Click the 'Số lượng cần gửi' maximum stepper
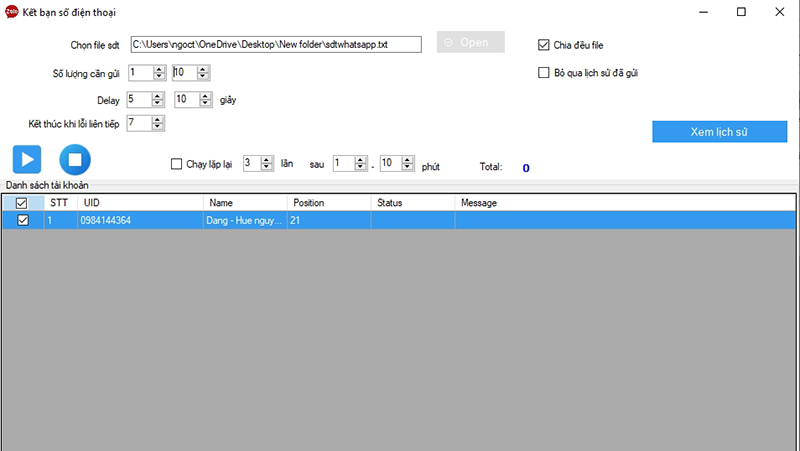This screenshot has width=800, height=451. click(184, 72)
